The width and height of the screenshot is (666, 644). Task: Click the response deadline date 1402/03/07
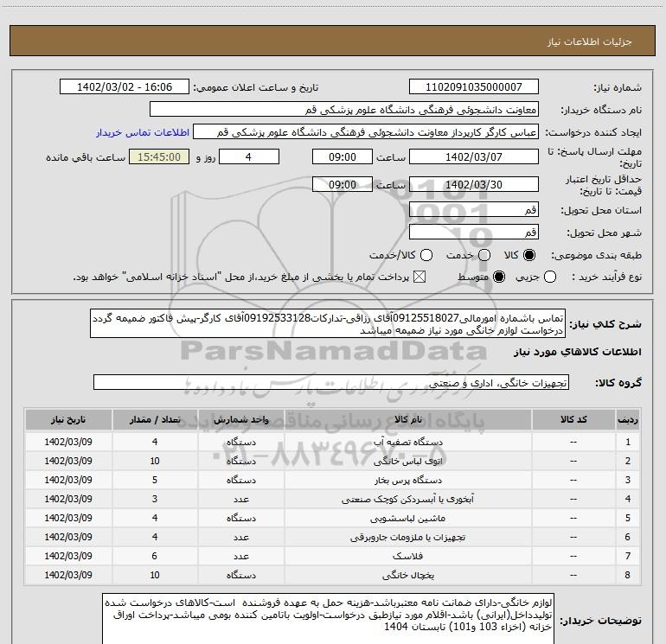click(474, 156)
